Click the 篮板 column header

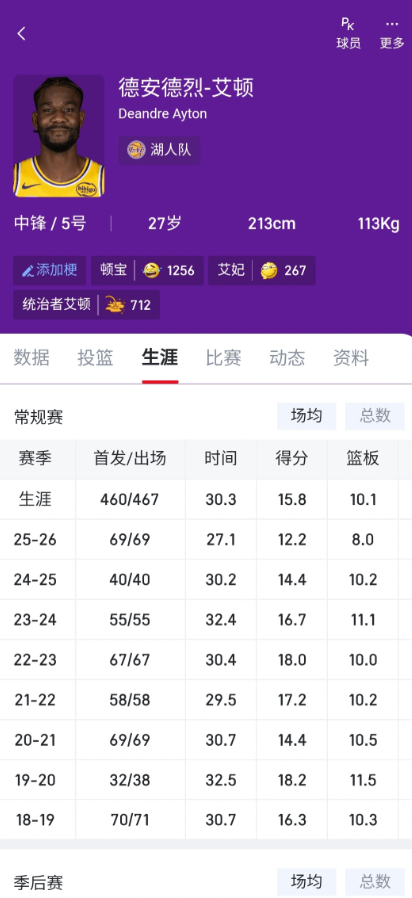363,459
